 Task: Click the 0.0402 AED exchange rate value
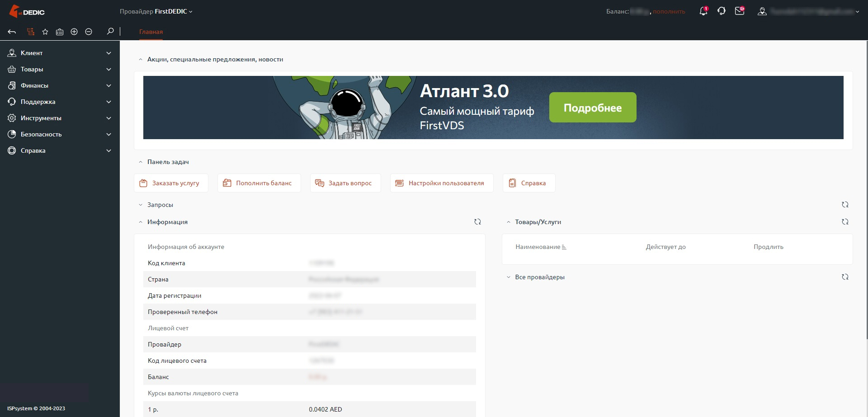[325, 409]
